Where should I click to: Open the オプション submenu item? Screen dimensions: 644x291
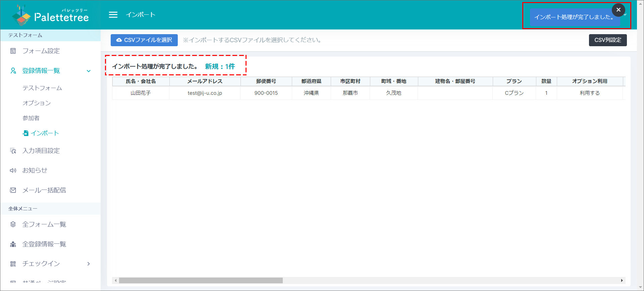(x=37, y=103)
